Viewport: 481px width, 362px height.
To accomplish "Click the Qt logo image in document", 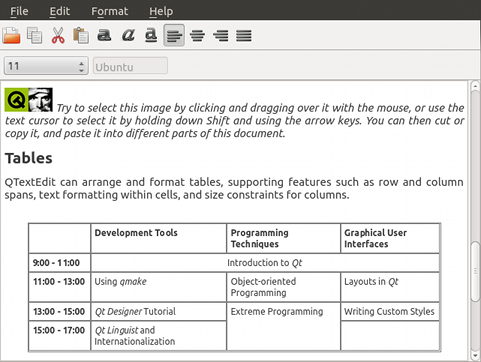I will pos(29,99).
